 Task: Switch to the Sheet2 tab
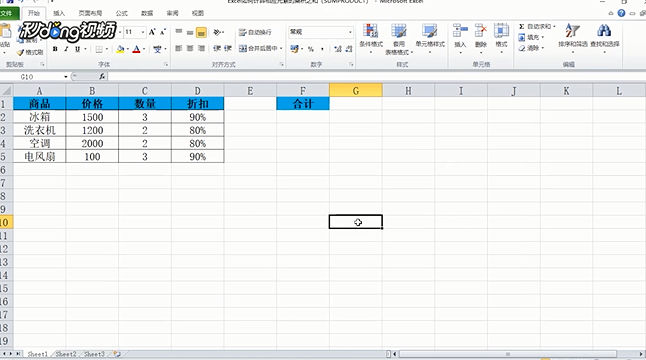tap(66, 354)
